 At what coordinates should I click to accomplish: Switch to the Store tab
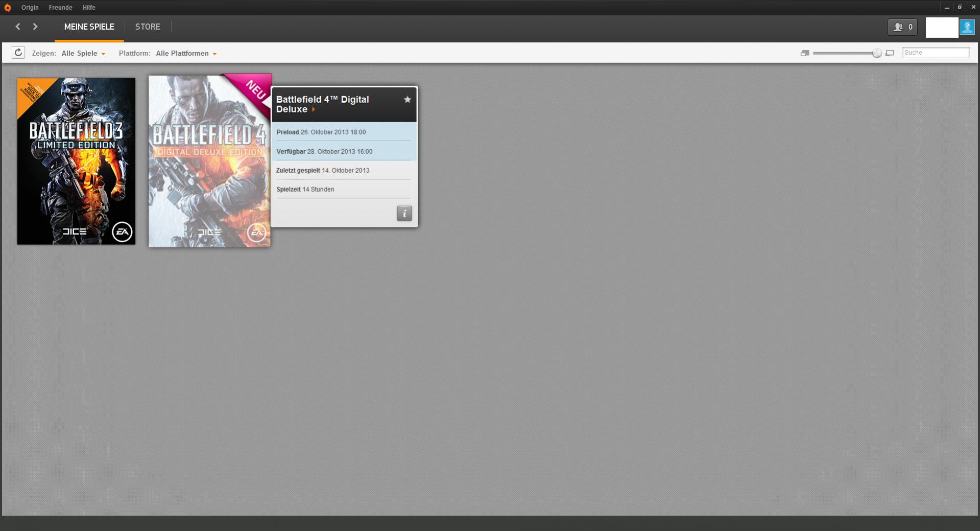(148, 27)
